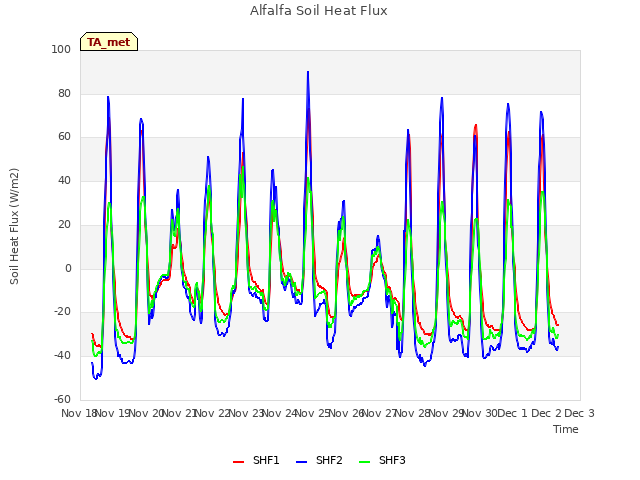The image size is (640, 480).
Task: Toggle the SHF3 legend entry
Action: (x=382, y=460)
